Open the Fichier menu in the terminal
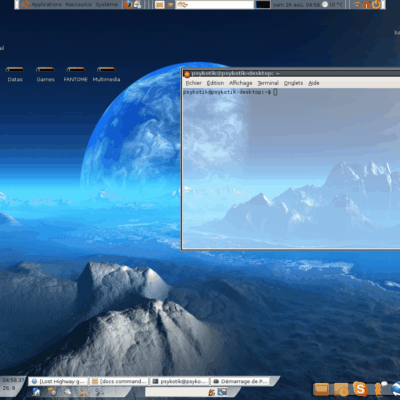 click(194, 83)
